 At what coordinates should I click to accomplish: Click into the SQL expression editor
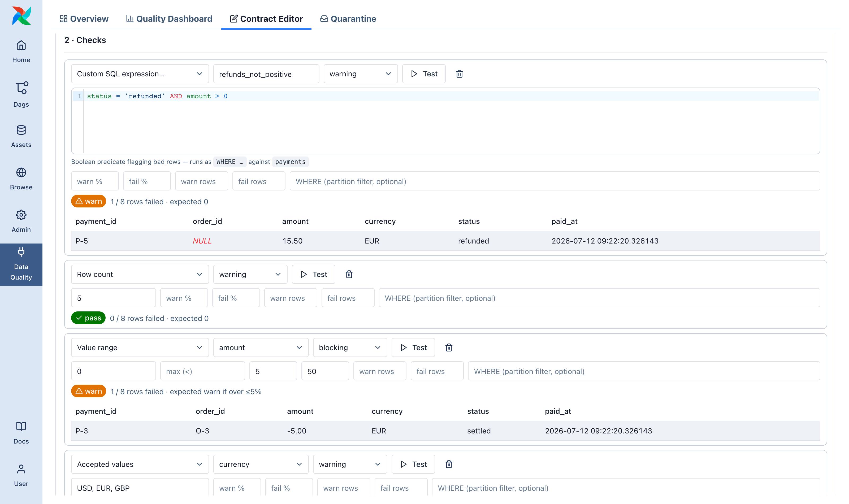click(x=445, y=121)
